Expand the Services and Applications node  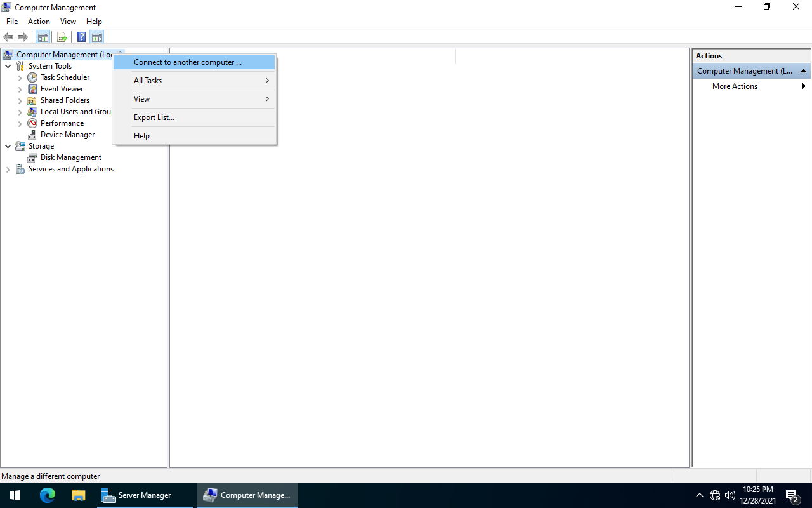coord(8,170)
